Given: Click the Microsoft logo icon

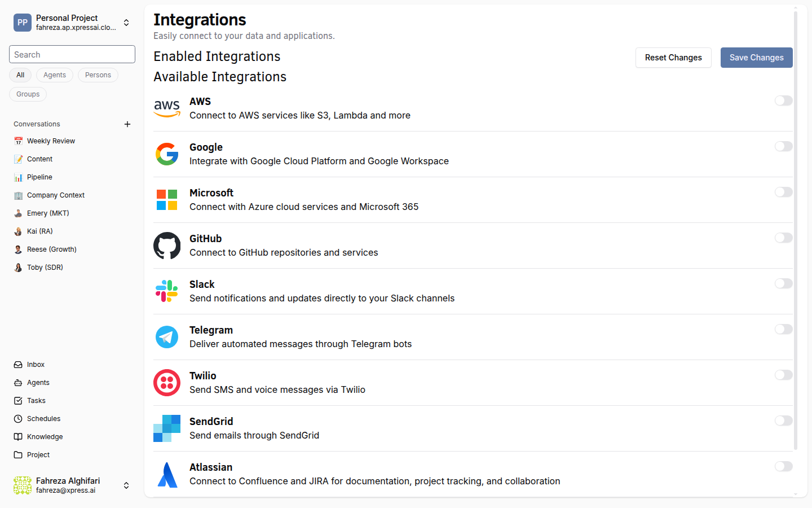Looking at the screenshot, I should click(167, 200).
